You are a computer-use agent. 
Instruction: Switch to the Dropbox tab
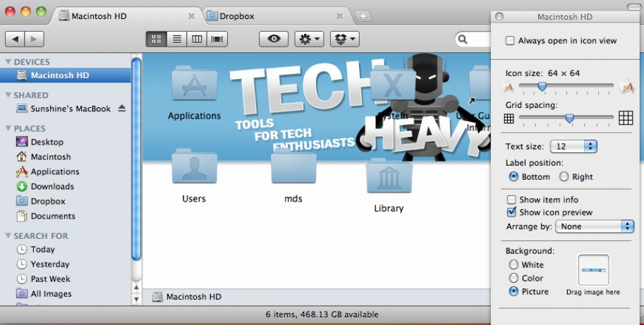278,16
